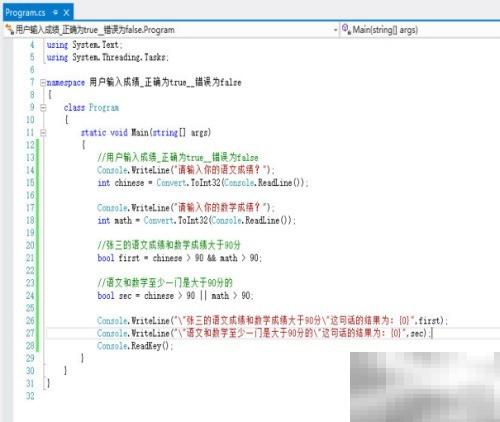
Task: Click on 'static void Main(string[] args)' line
Action: [146, 133]
